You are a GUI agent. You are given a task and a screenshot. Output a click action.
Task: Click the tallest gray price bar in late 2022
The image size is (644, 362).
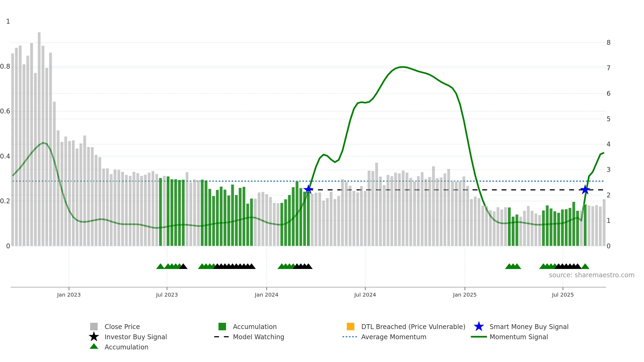pyautogui.click(x=39, y=139)
